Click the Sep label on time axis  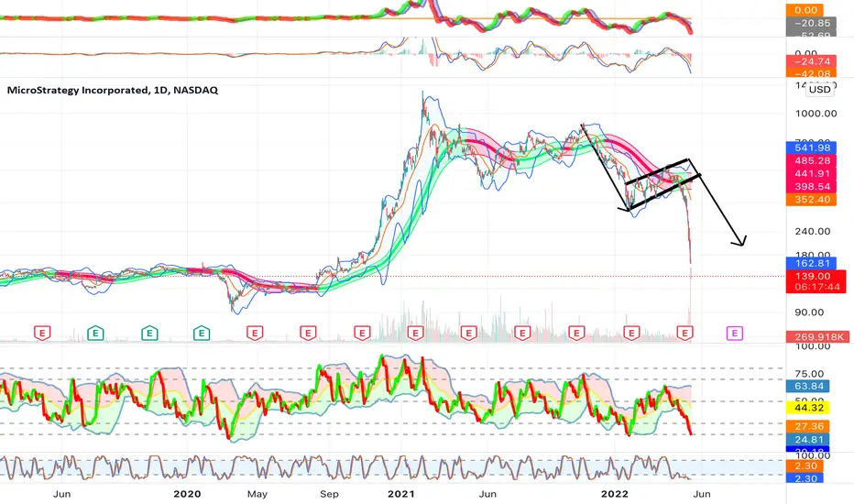pyautogui.click(x=329, y=494)
